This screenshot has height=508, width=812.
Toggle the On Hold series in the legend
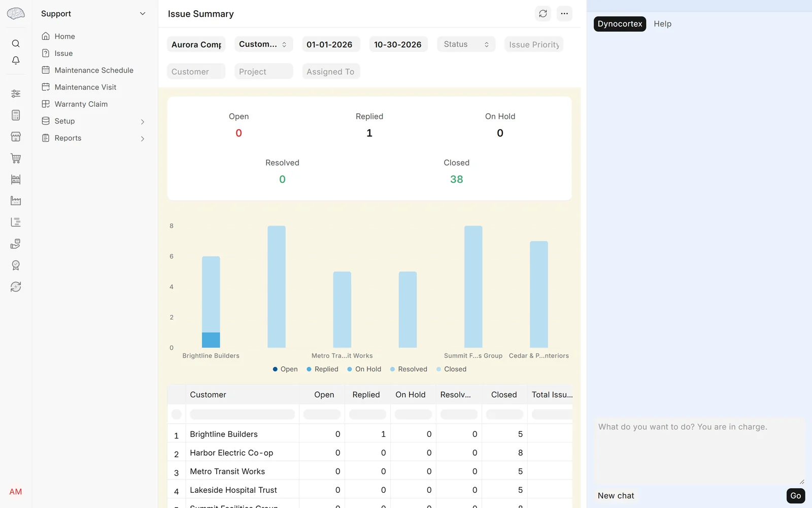[364, 369]
